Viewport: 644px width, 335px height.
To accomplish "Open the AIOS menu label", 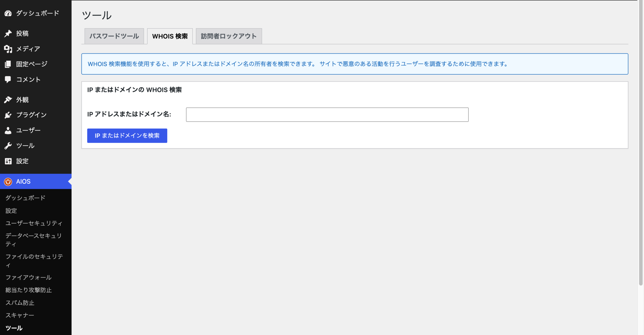I will pos(23,182).
